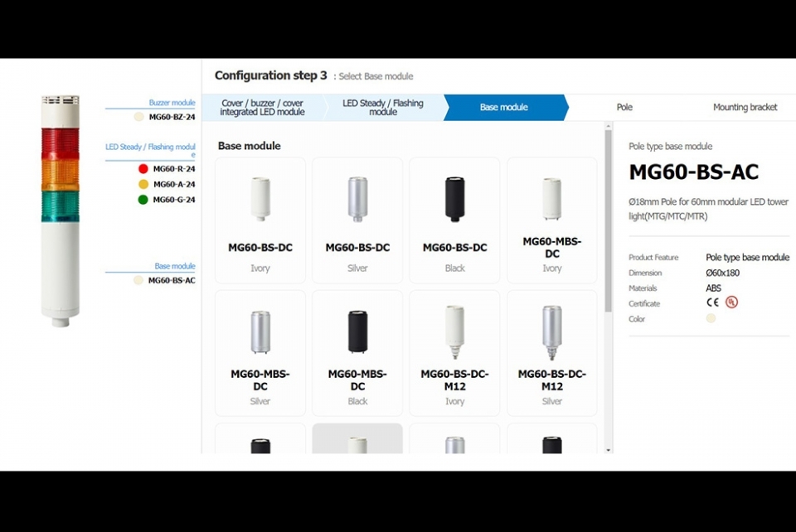Click the MG60-BZ-24 buzzer module entry
The image size is (796, 532).
164,117
